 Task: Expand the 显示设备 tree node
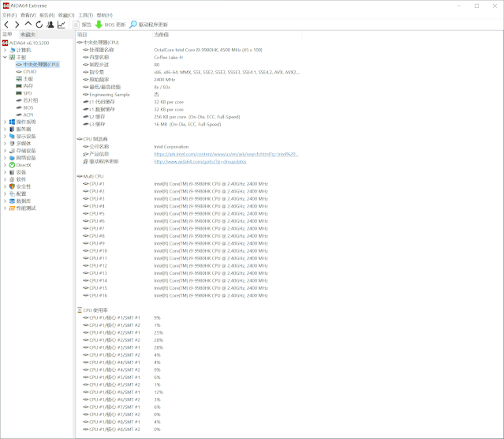click(6, 136)
